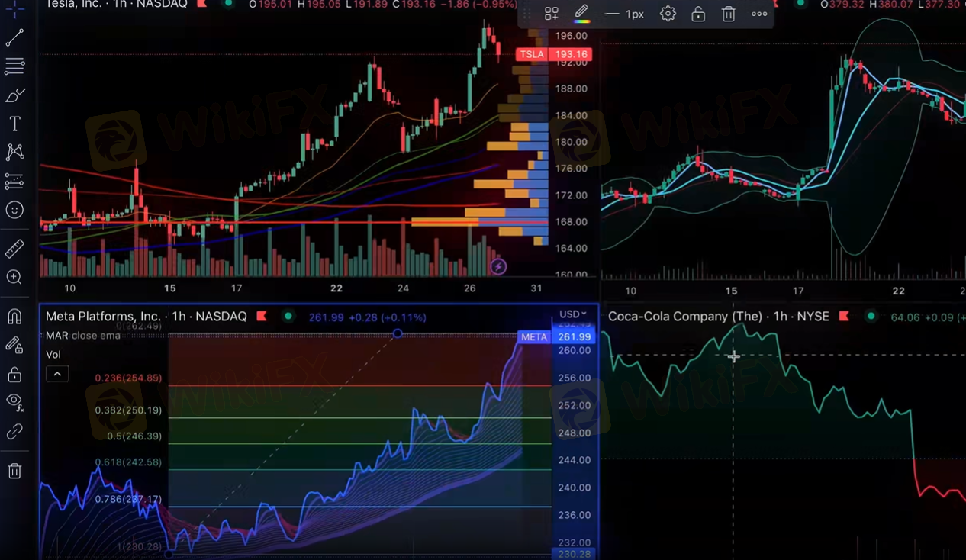This screenshot has width=966, height=560.
Task: Click the 1(230.28) Fibonacci level label
Action: [138, 547]
